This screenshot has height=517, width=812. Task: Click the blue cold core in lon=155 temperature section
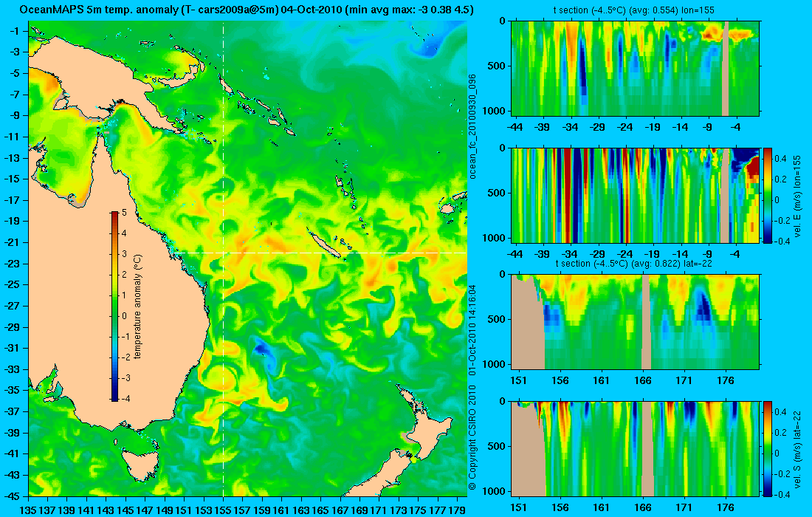click(x=582, y=70)
